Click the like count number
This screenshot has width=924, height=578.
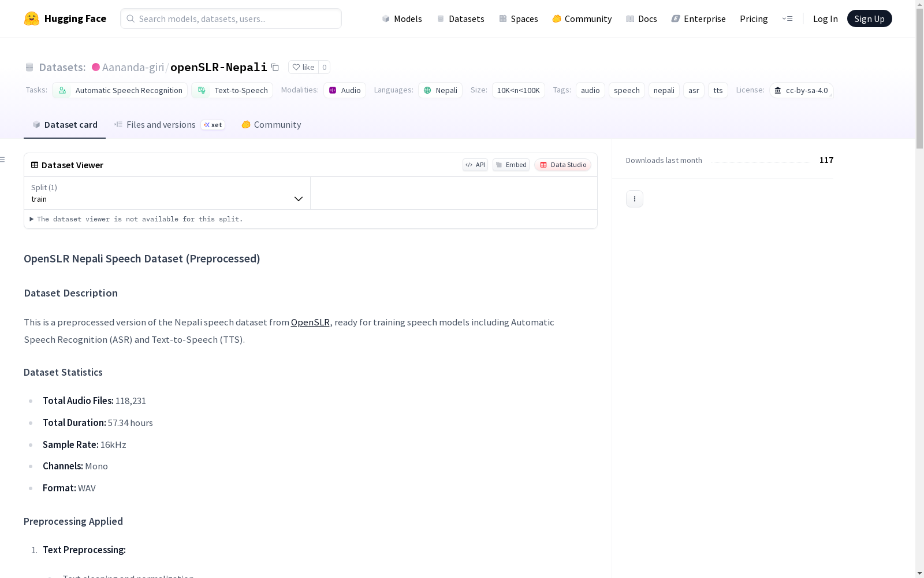coord(325,67)
